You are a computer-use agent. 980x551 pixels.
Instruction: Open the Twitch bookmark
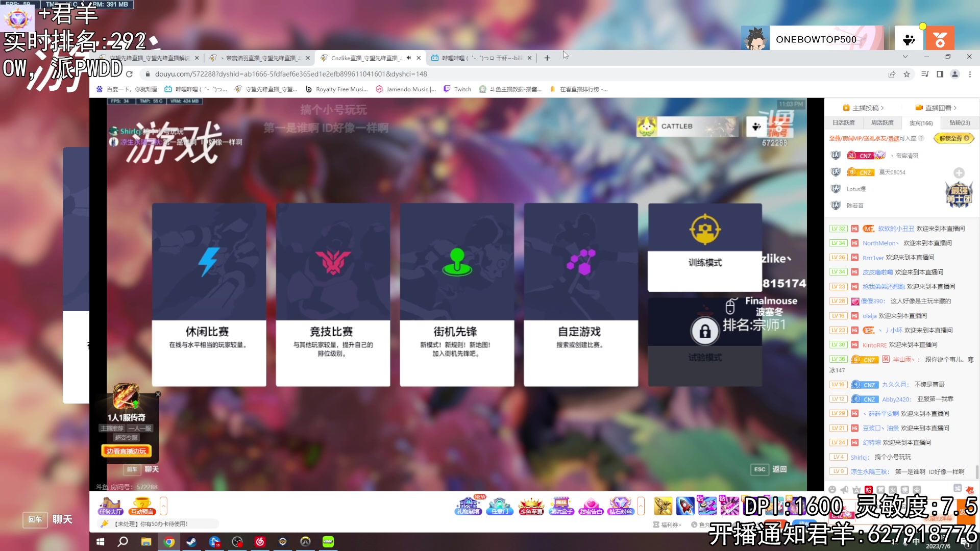pos(457,89)
